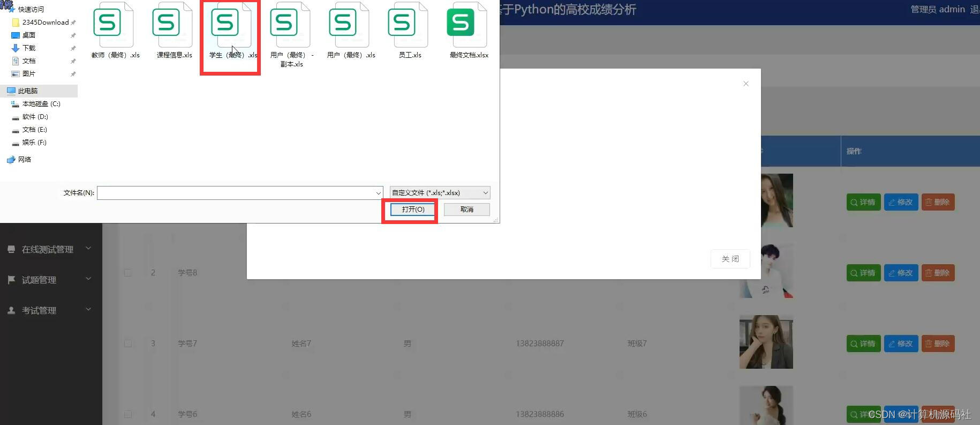Click the student photo in 学号6 row

[766, 405]
